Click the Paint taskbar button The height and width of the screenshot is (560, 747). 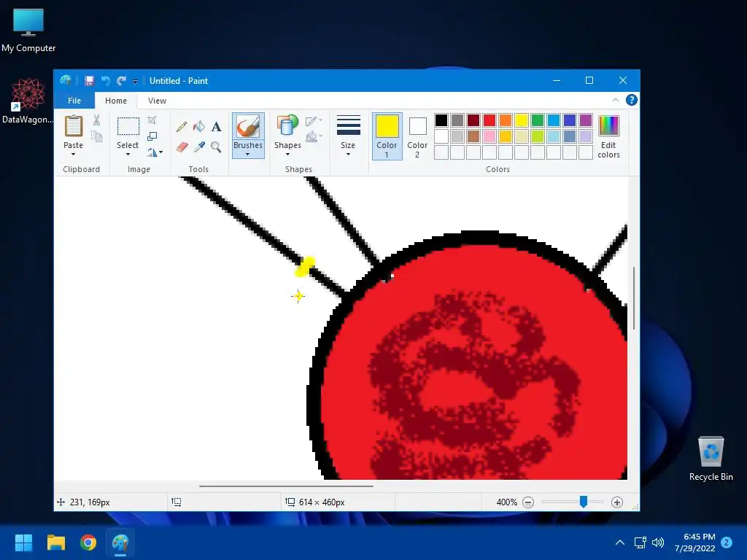(120, 542)
